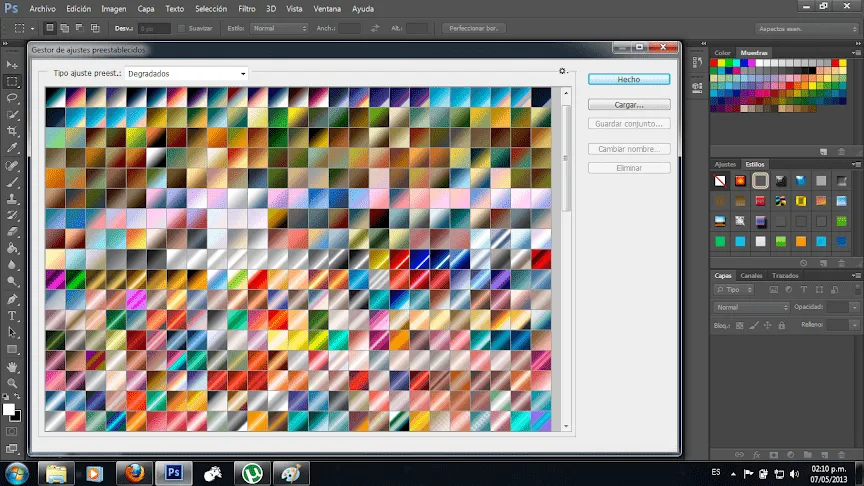
Task: Select the Horizontal Type tool
Action: pos(12,316)
